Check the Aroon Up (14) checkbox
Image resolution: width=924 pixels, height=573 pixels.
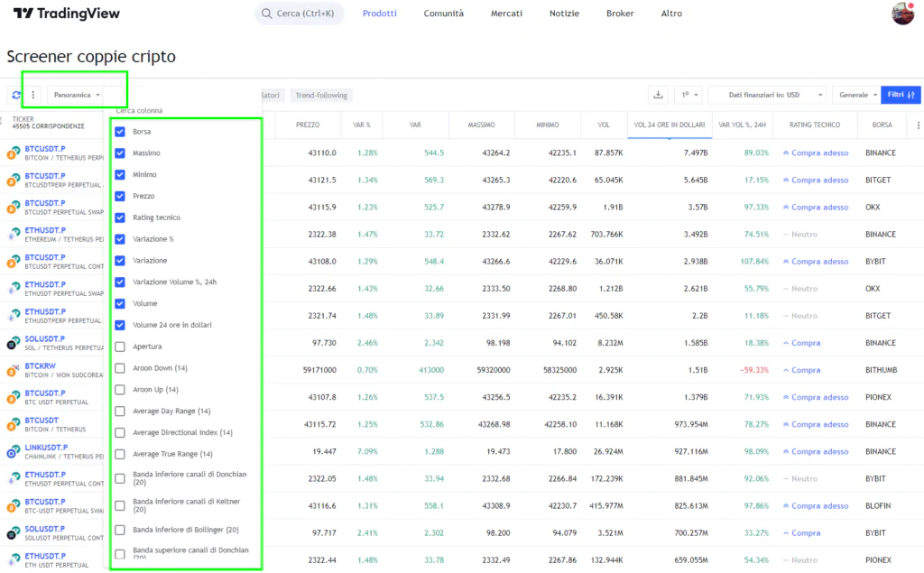pos(120,390)
